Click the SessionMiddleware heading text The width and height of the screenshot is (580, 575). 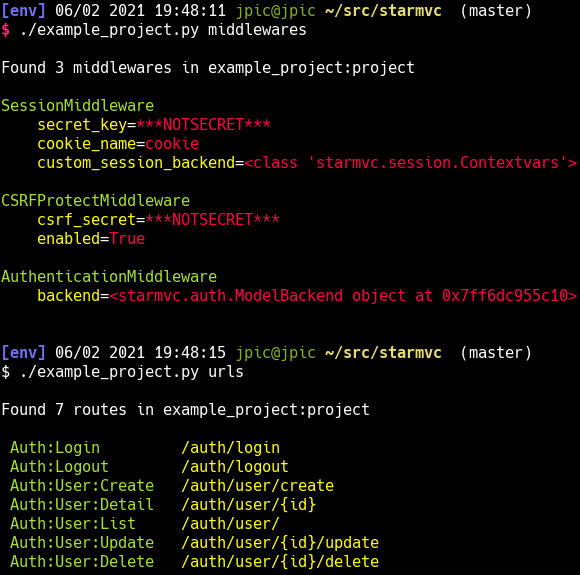tap(77, 106)
